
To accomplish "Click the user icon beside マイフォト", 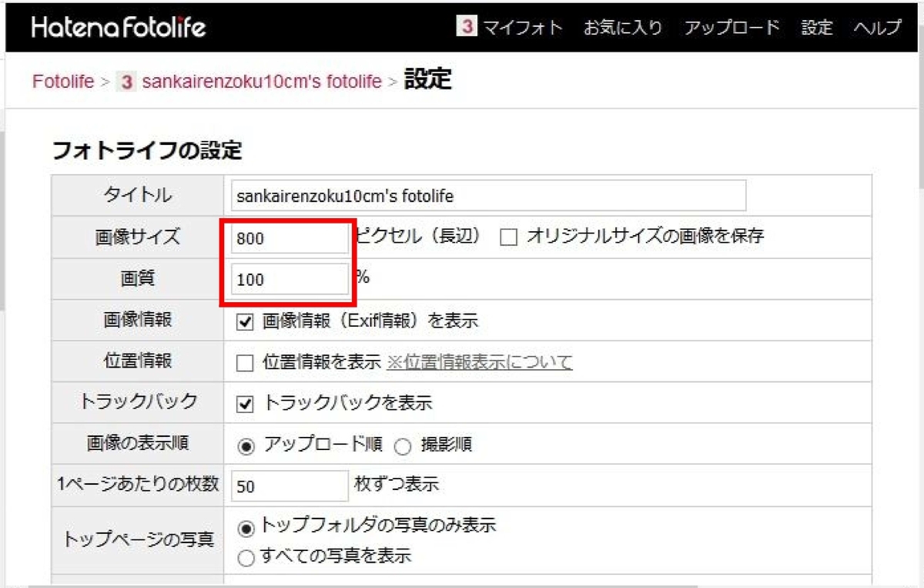I will pyautogui.click(x=466, y=27).
